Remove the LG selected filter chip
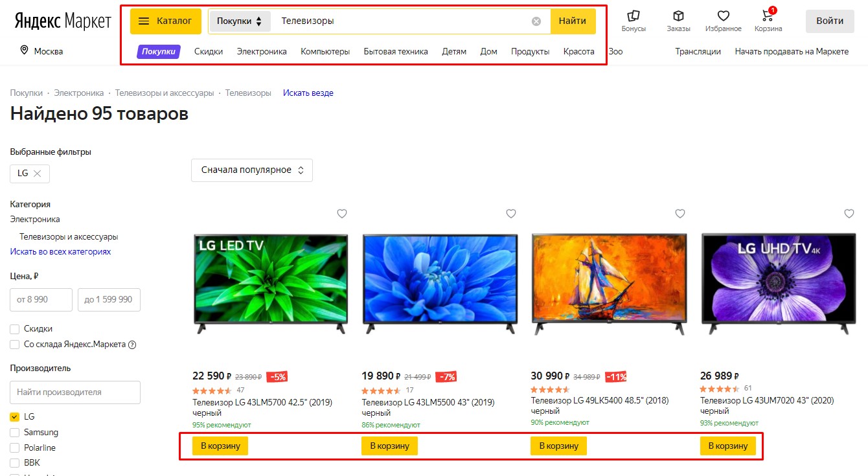 tap(37, 174)
